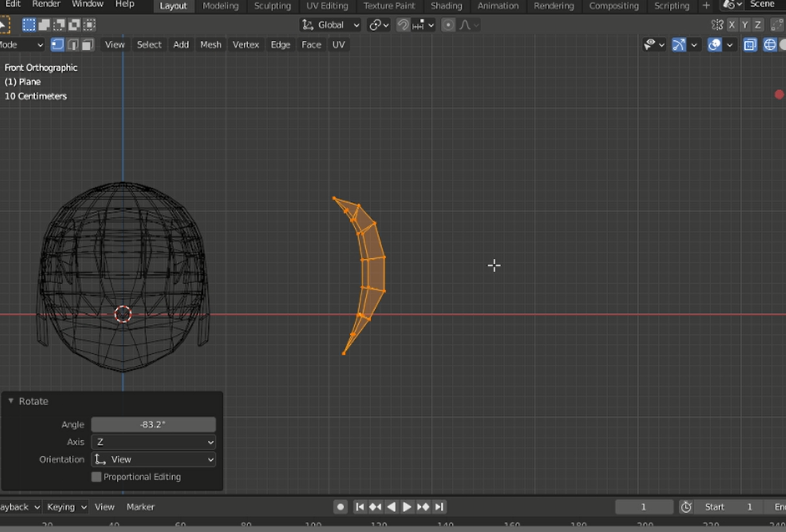The width and height of the screenshot is (786, 532).
Task: Switch to the UV Editing workspace tab
Action: (327, 6)
